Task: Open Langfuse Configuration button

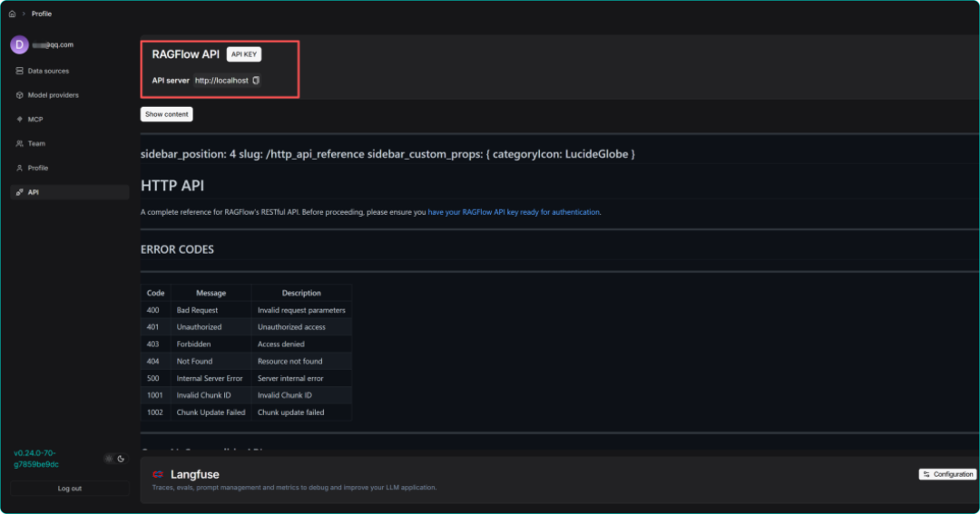Action: (946, 475)
